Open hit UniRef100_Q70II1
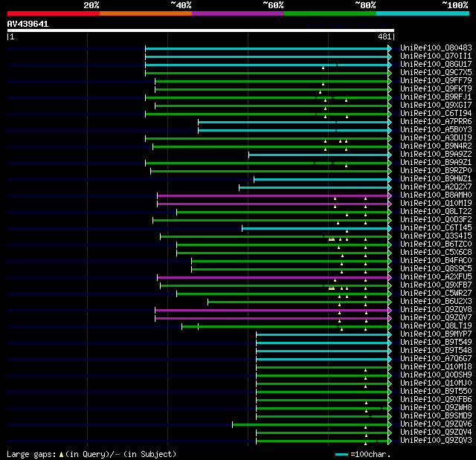Viewport: 476px width, 460px height. 436,56
